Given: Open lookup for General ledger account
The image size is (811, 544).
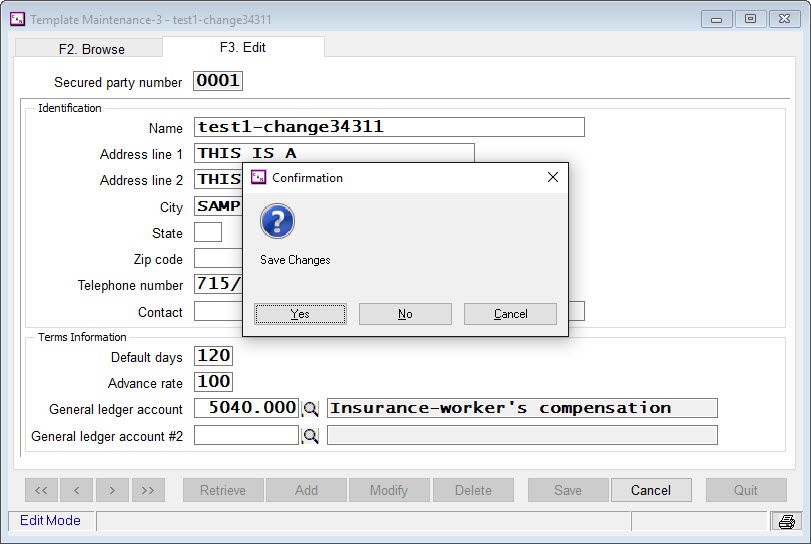Looking at the screenshot, I should [x=311, y=408].
